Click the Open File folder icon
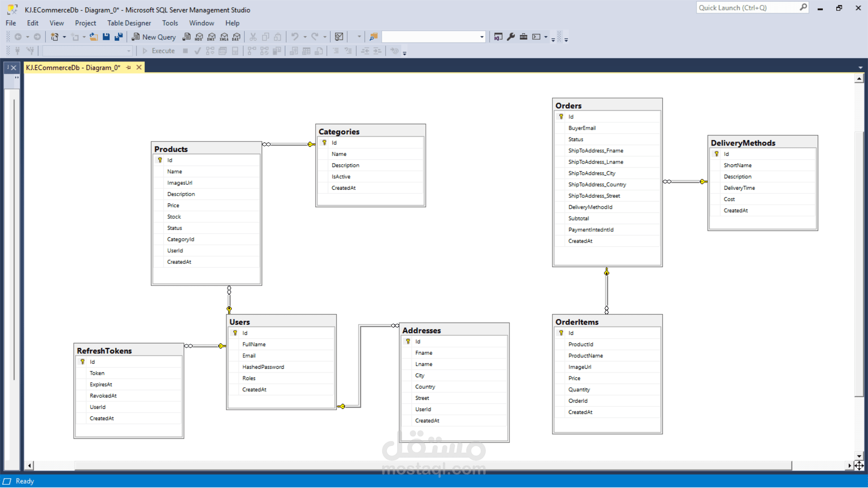Viewport: 868px width, 488px height. (94, 37)
